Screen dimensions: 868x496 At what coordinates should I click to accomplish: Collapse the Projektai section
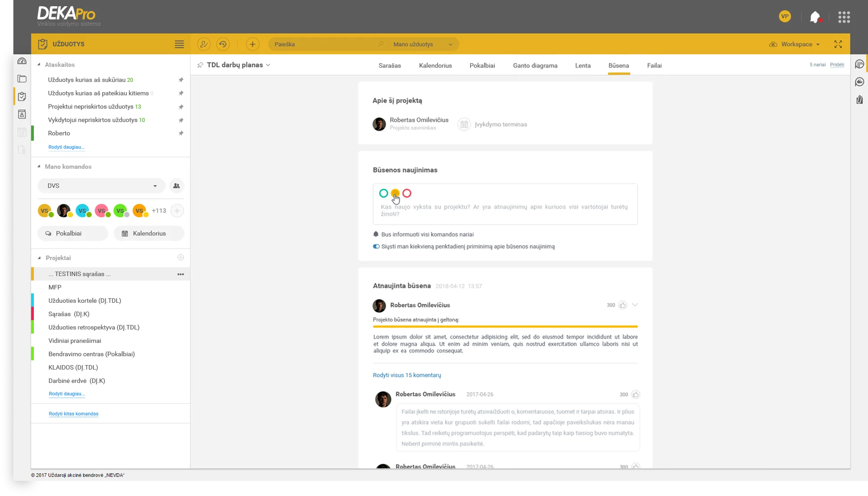(x=39, y=258)
